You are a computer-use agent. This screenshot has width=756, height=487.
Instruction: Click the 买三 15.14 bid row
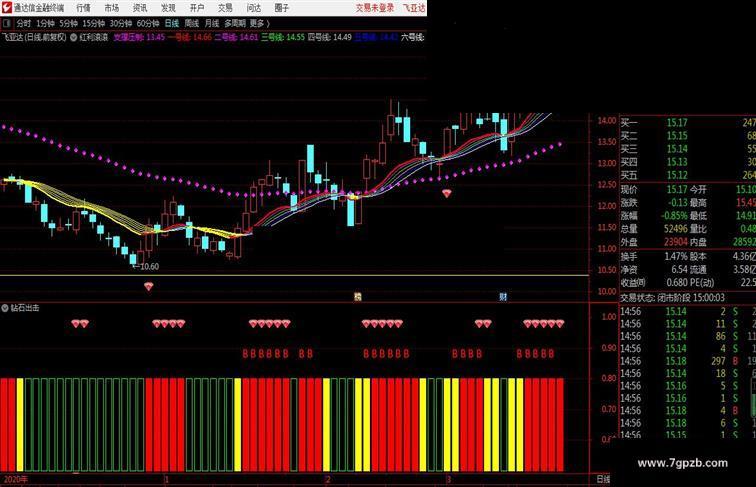click(688, 149)
